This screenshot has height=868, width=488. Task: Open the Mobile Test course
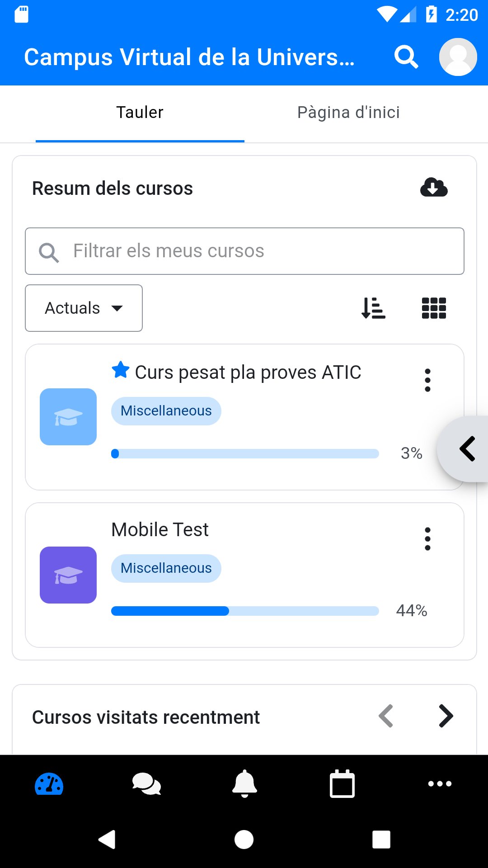160,529
